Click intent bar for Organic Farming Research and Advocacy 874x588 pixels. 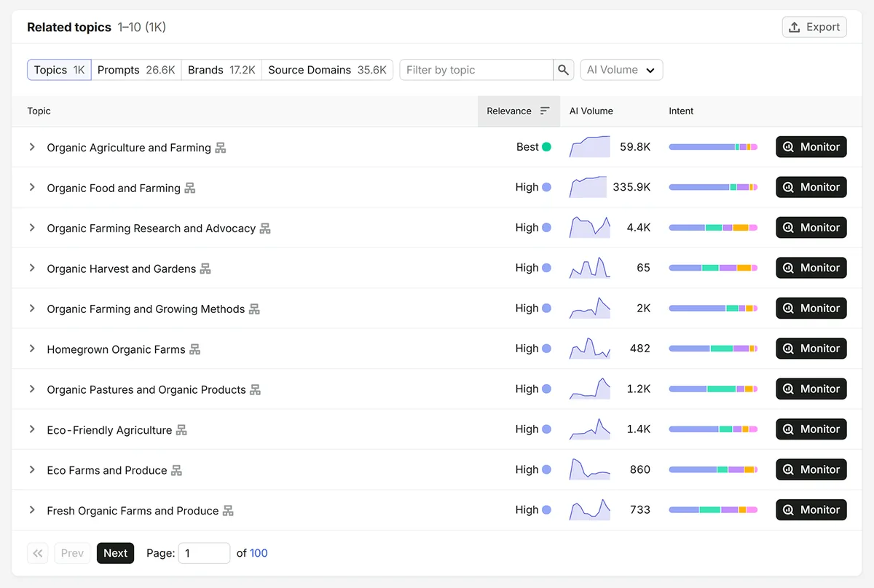[713, 228]
